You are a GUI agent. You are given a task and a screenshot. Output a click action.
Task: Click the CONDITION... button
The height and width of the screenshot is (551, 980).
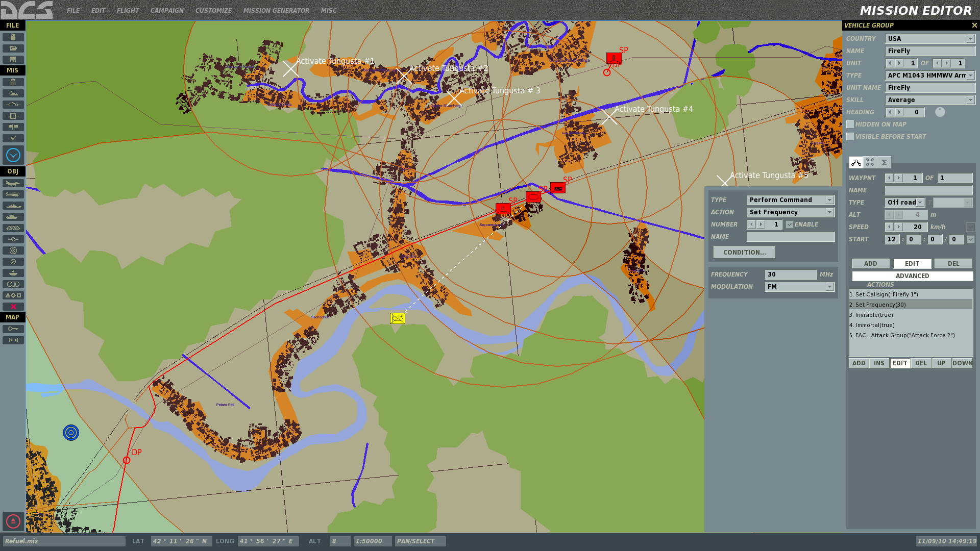point(744,253)
